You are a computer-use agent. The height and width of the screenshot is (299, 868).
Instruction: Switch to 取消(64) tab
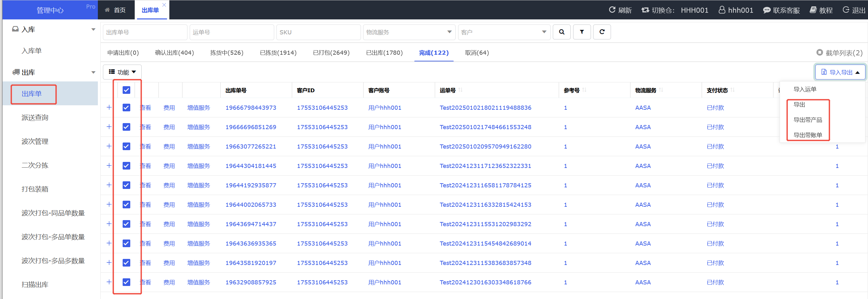tap(477, 53)
